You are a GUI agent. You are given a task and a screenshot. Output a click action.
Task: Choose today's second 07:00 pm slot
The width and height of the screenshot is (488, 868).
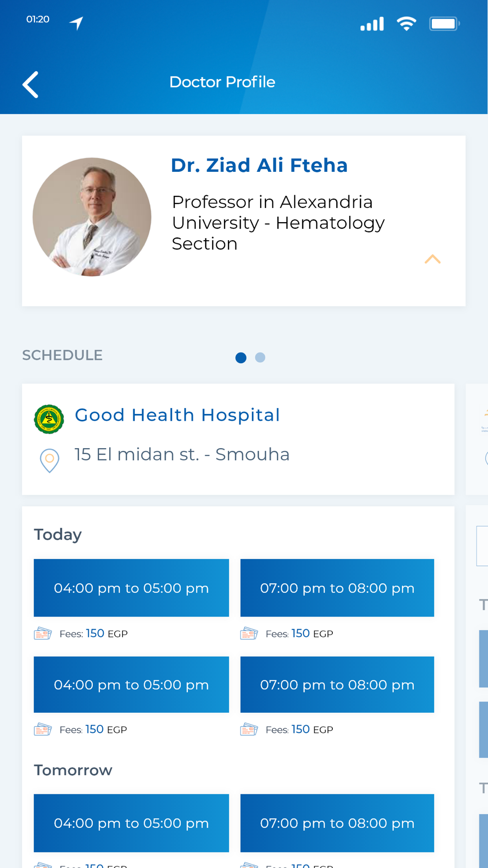(337, 684)
